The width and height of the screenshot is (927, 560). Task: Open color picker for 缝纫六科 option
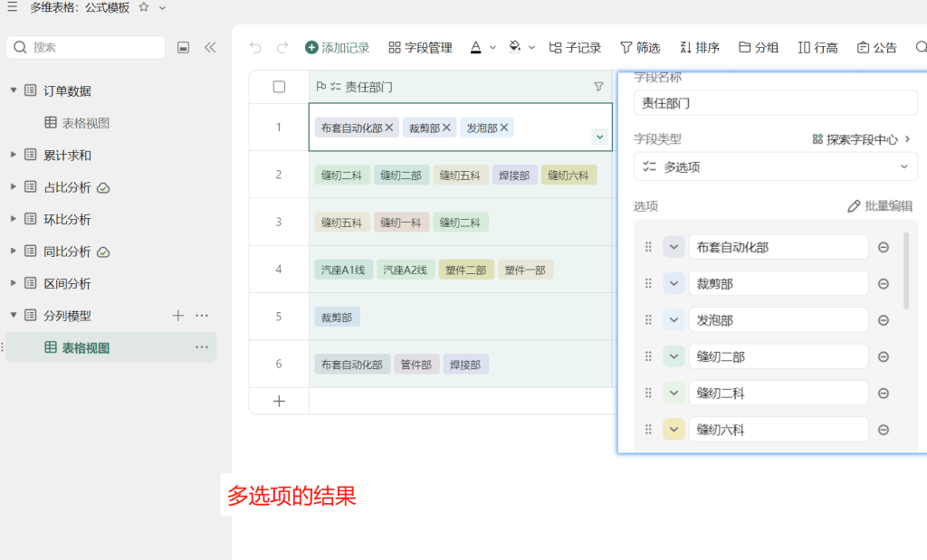click(x=674, y=430)
